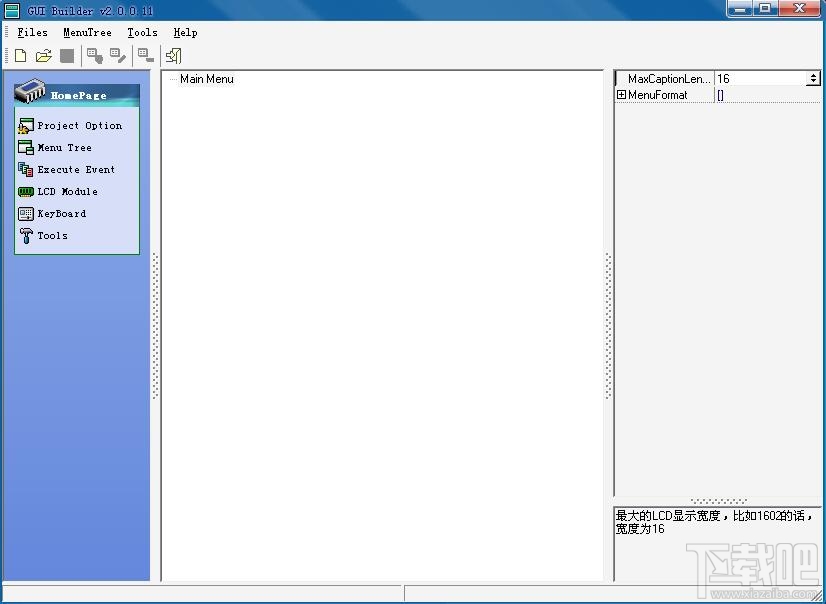Open LCD Module page link
826x604 pixels.
(67, 192)
